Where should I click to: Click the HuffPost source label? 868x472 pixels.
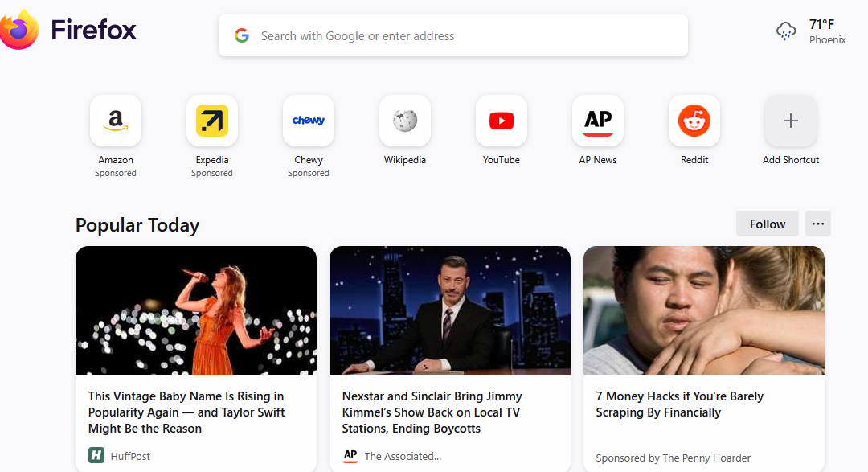130,456
